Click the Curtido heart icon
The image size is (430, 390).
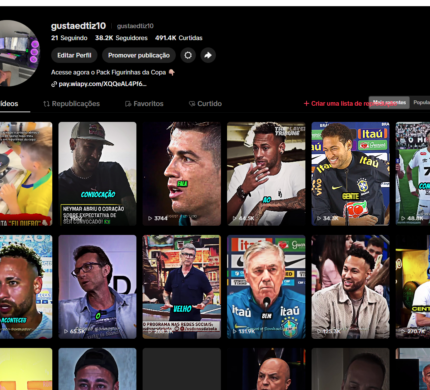click(x=192, y=104)
